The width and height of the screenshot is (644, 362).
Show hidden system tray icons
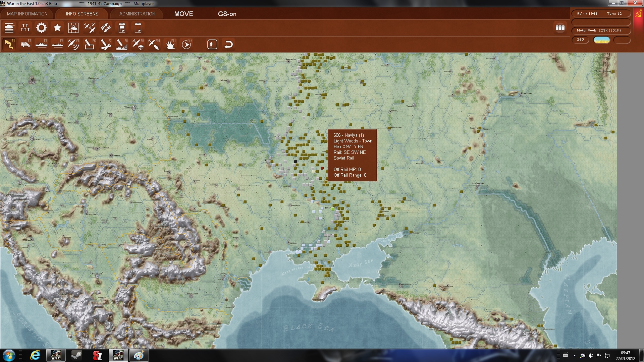[575, 356]
